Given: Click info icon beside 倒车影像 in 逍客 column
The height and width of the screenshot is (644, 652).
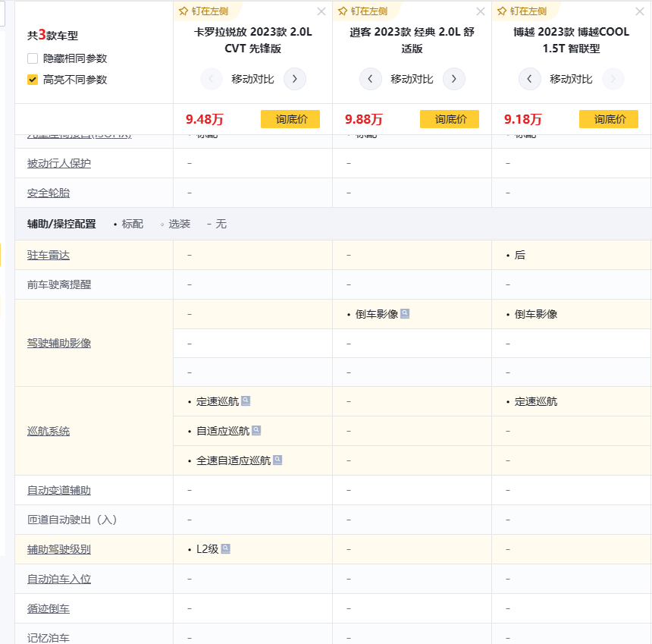Looking at the screenshot, I should point(405,314).
